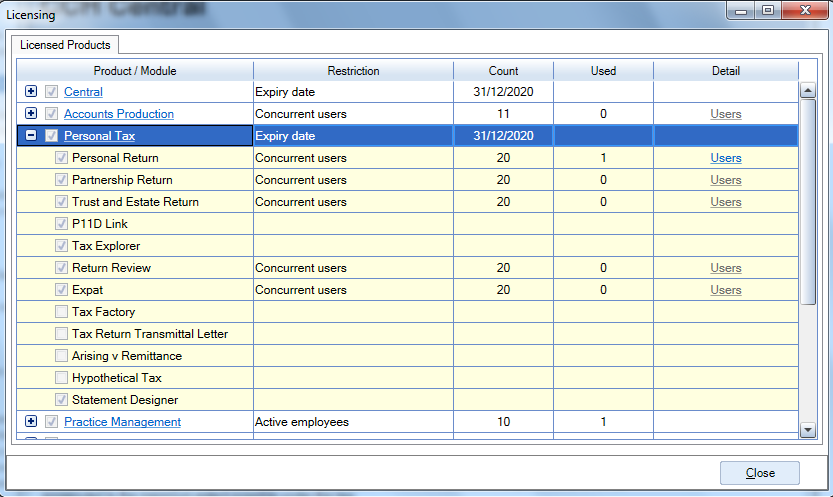Expand the Accounts Production plus icon
The image size is (833, 497).
pos(31,113)
